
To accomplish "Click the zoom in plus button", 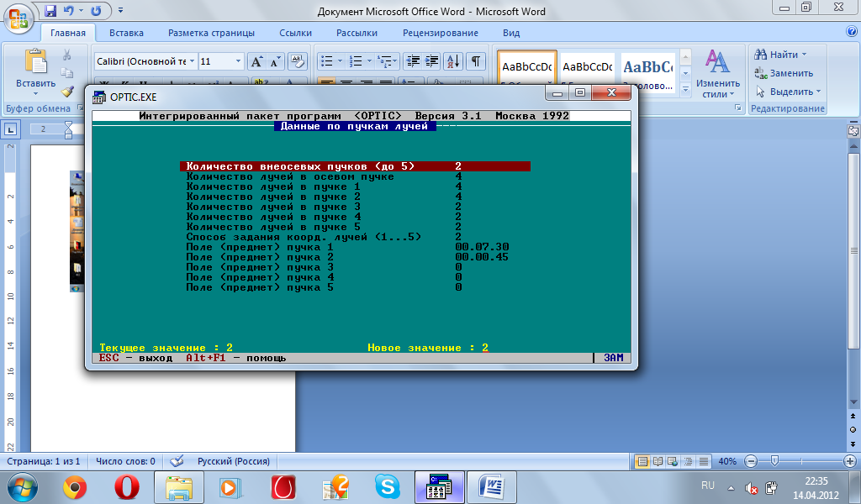I will (850, 461).
